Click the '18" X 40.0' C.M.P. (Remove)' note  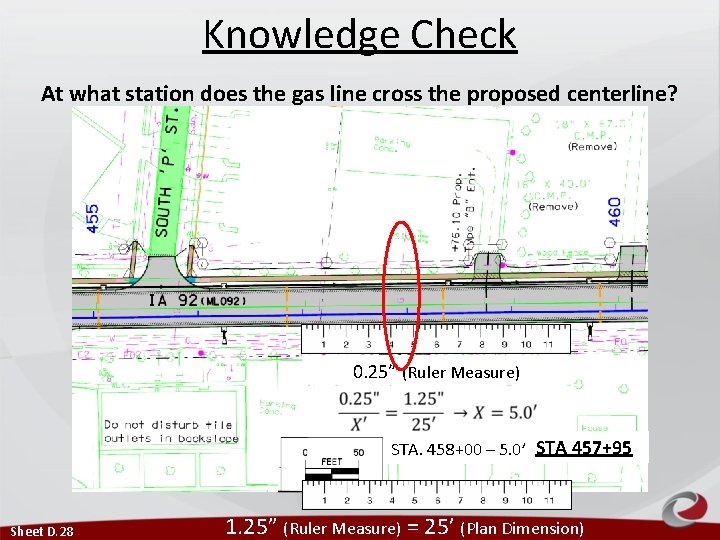point(552,195)
